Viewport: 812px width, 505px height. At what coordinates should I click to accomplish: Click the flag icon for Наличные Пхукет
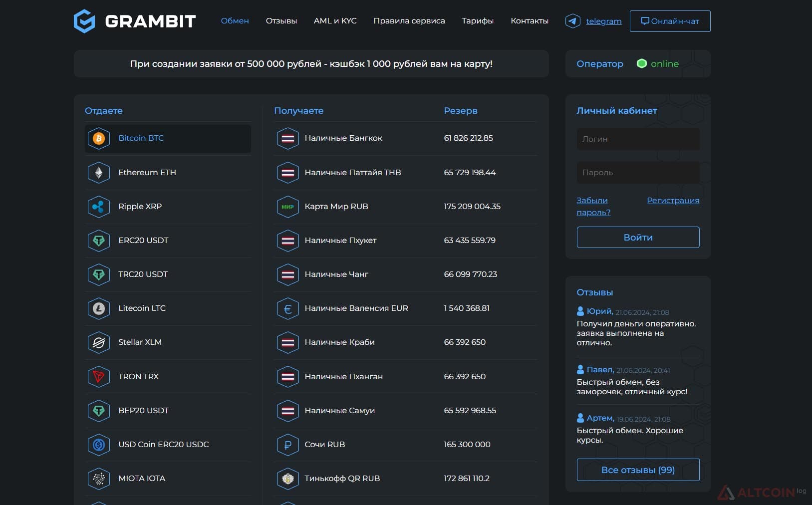pos(288,241)
